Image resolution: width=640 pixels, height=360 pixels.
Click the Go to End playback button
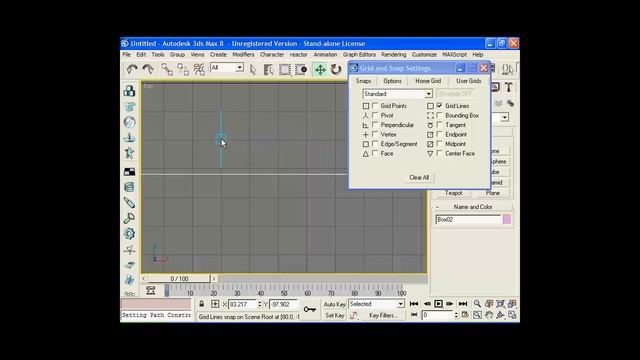pyautogui.click(x=462, y=304)
